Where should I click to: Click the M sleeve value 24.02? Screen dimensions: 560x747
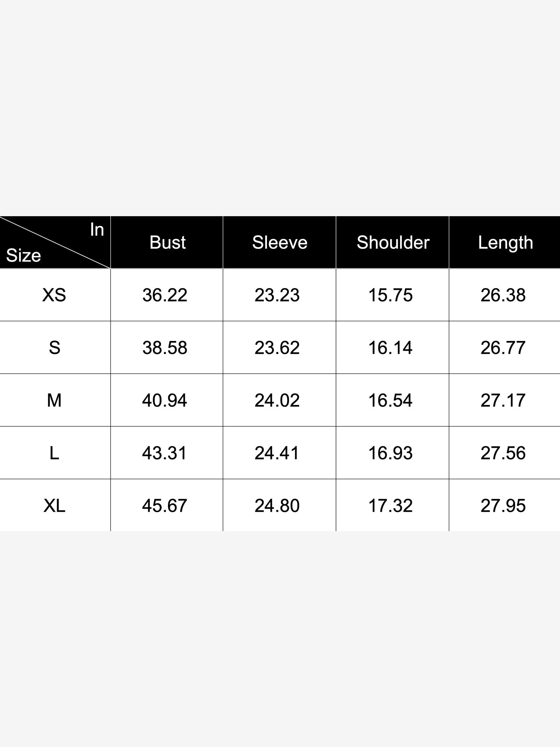[277, 400]
